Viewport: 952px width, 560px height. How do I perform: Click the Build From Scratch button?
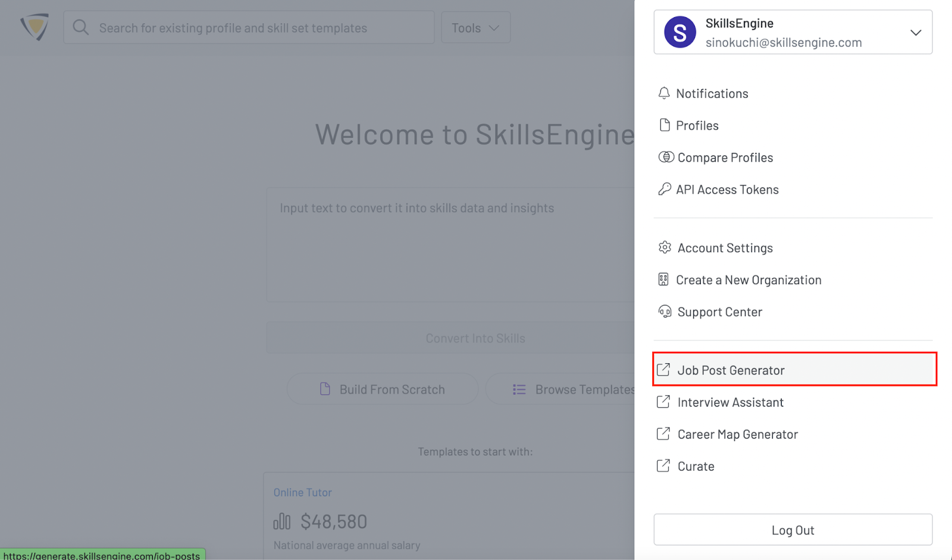click(383, 389)
